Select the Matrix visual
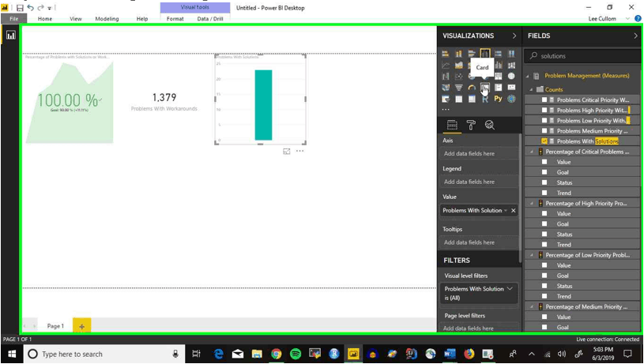Viewport: 644px width, 364px height. [x=472, y=99]
